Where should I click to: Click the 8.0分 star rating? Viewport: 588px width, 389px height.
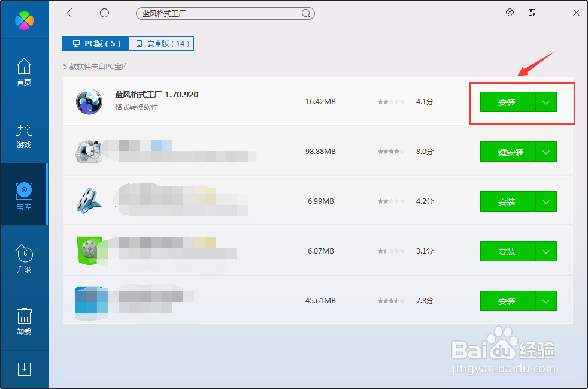point(391,152)
